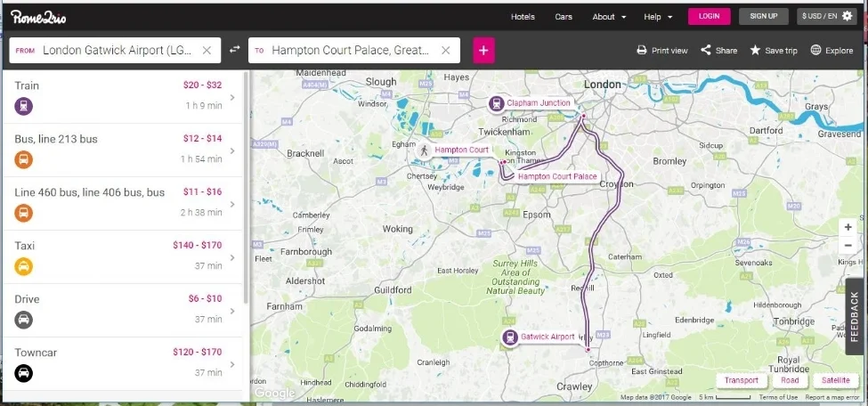Open the Terms of Use link

tap(778, 397)
